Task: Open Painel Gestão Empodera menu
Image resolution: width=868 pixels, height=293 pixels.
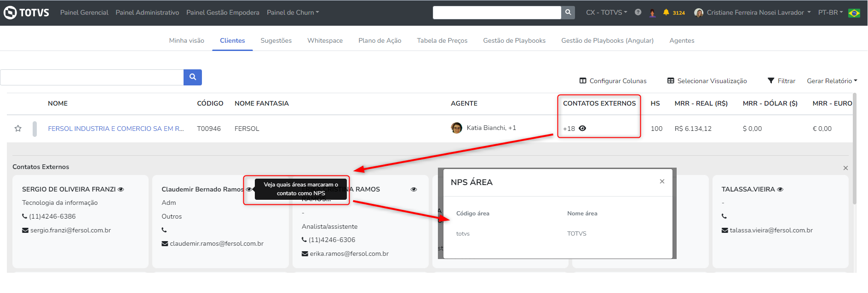Action: click(223, 12)
